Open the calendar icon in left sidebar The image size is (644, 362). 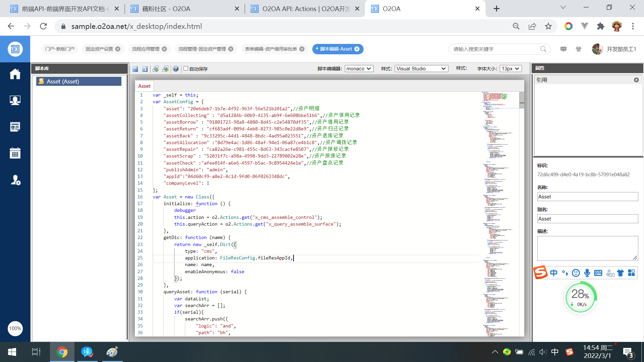tap(15, 153)
